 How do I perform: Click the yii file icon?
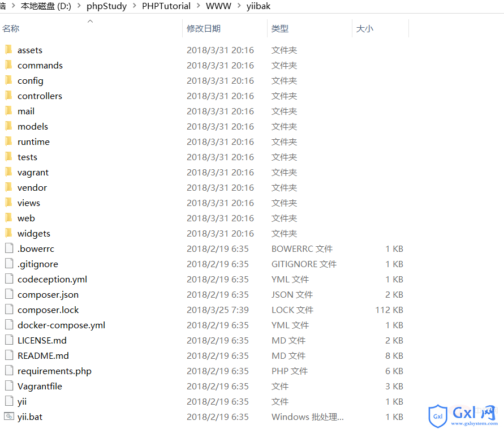pos(9,401)
